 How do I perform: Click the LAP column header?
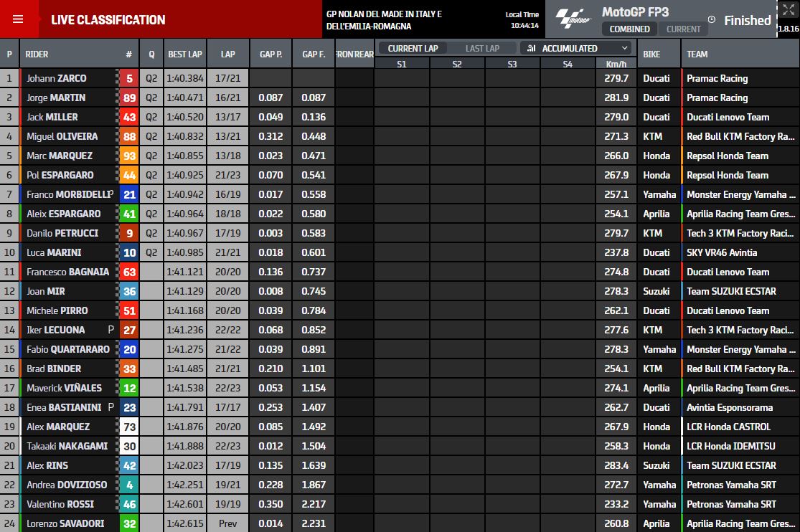point(228,54)
